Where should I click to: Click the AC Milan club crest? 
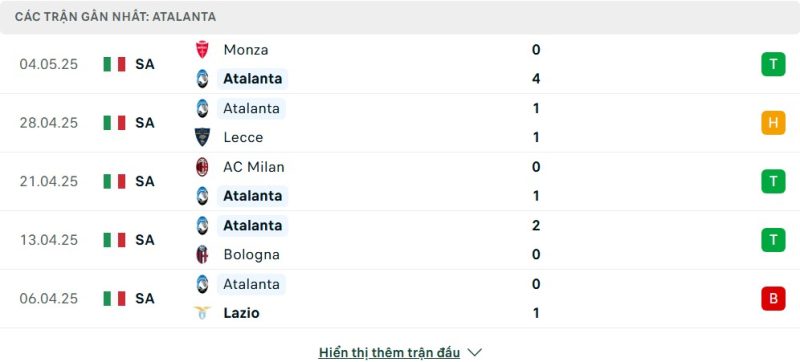(203, 167)
